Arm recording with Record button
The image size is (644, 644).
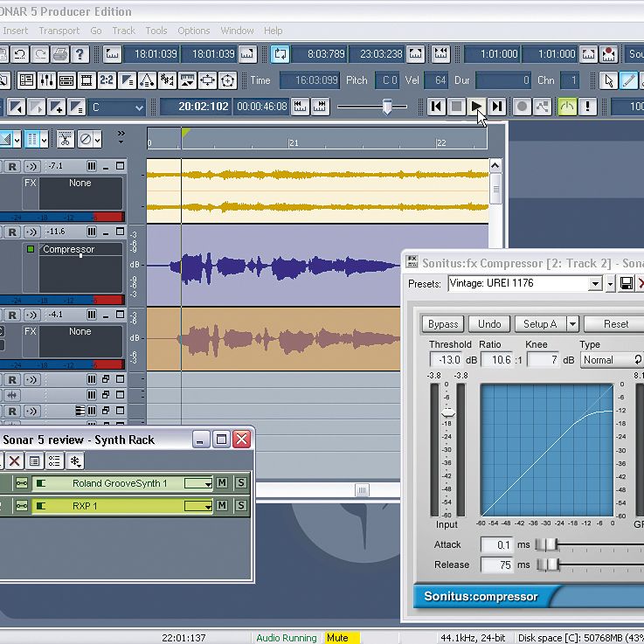pyautogui.click(x=522, y=107)
